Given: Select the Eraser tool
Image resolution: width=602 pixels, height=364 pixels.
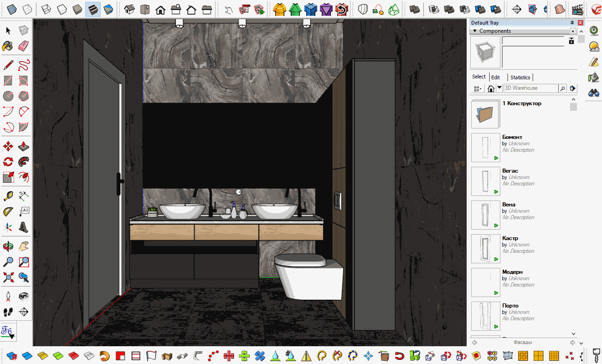Looking at the screenshot, I should click(24, 46).
